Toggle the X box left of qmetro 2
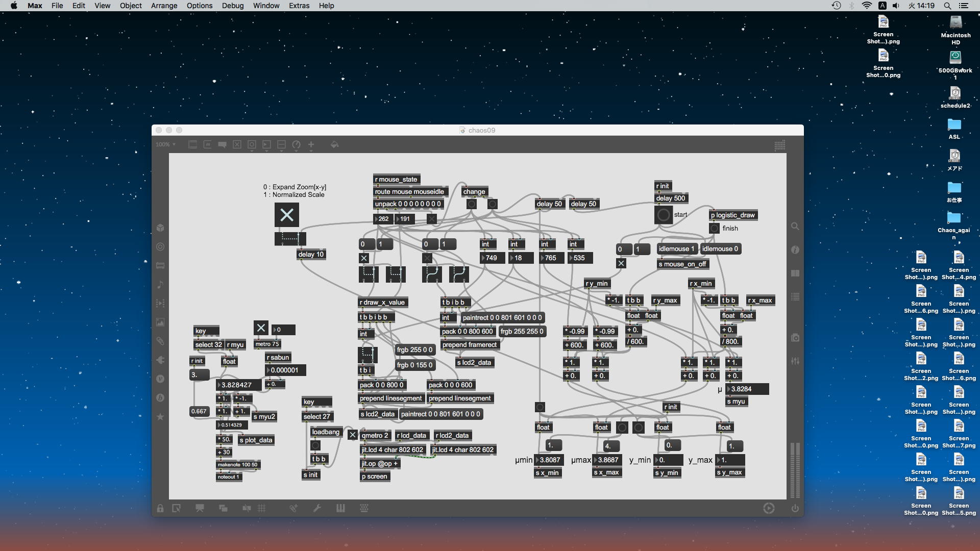Screen dimensions: 980x551 click(352, 435)
